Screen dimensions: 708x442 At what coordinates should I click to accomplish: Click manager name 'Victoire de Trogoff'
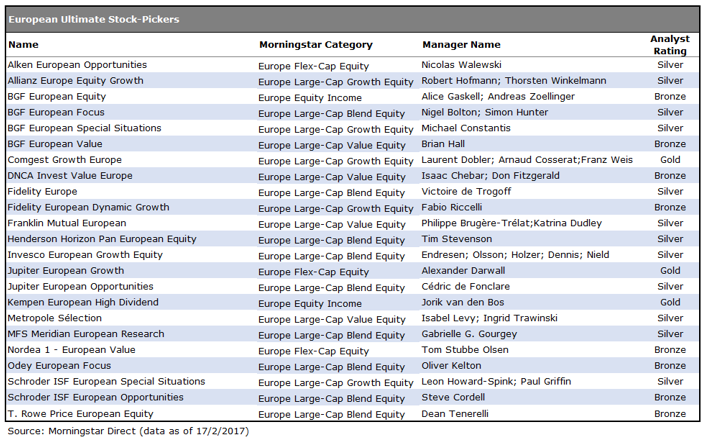pos(466,192)
